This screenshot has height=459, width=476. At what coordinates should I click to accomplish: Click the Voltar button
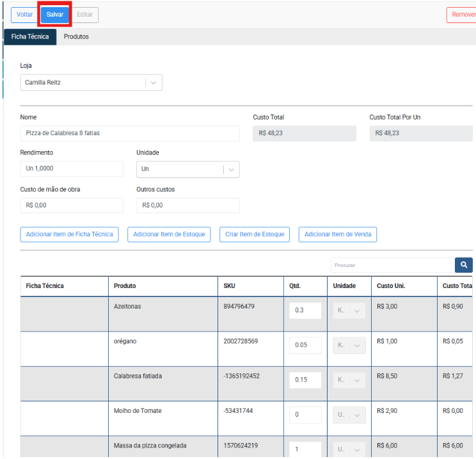(x=25, y=15)
